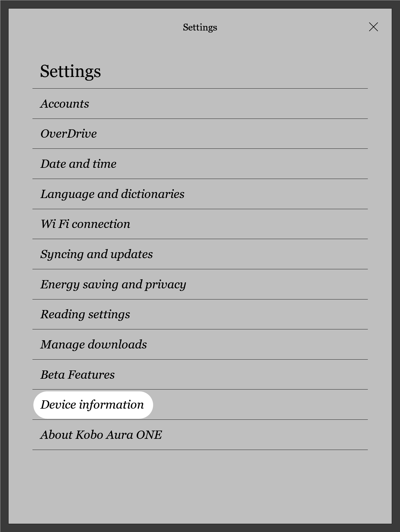This screenshot has width=400, height=532.
Task: Open Beta Features
Action: [77, 375]
